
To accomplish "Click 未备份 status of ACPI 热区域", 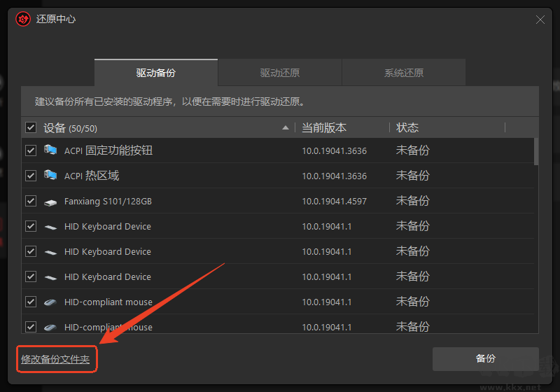I will (412, 176).
